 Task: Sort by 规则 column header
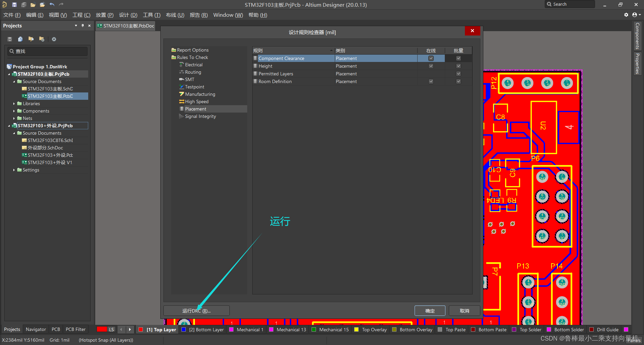click(293, 51)
